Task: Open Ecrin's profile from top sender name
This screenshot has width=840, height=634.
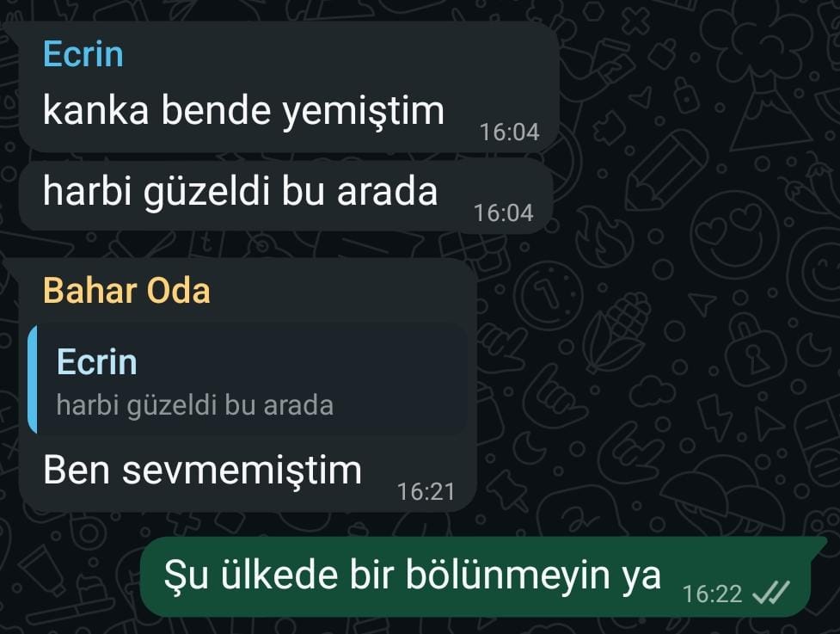Action: (x=83, y=54)
